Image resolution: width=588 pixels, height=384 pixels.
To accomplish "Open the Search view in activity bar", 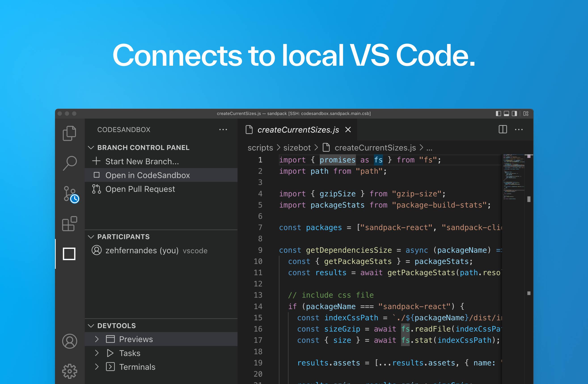I will [70, 163].
